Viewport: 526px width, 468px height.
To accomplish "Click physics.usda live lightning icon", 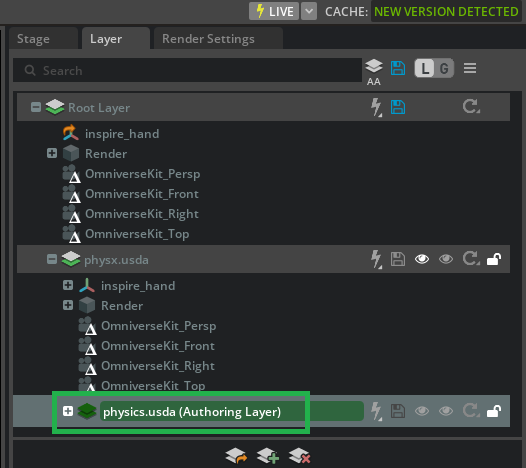I will pos(376,411).
